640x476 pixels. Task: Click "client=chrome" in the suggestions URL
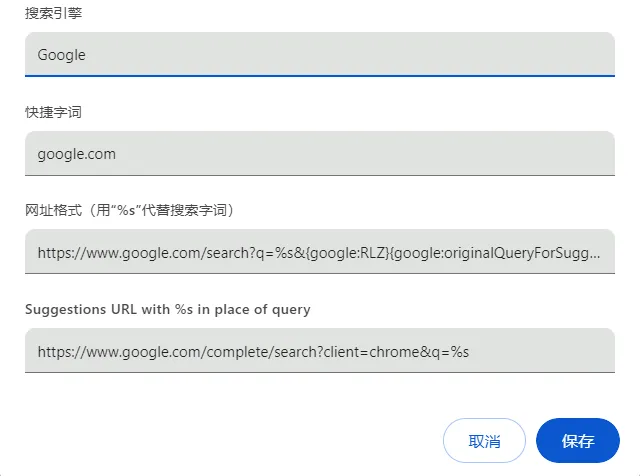362,352
